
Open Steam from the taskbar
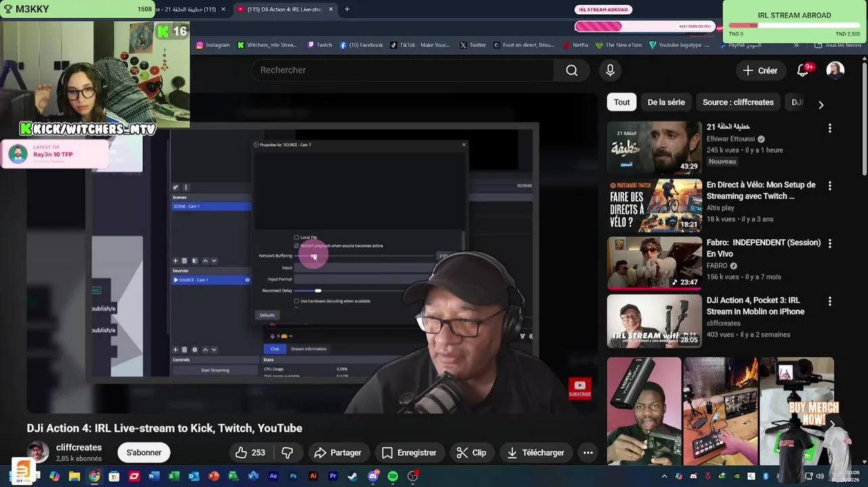(x=352, y=476)
